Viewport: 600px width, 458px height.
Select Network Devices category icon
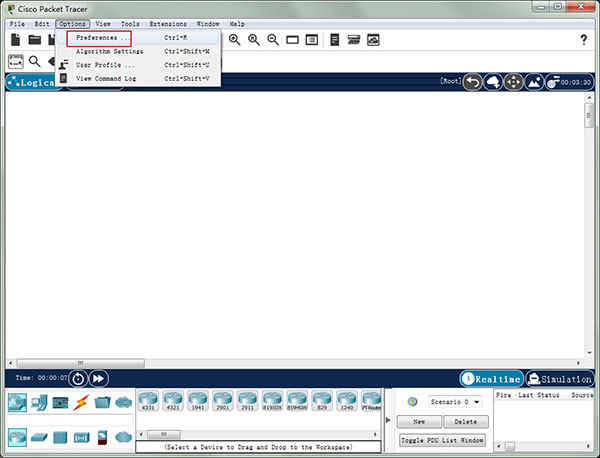click(x=18, y=403)
